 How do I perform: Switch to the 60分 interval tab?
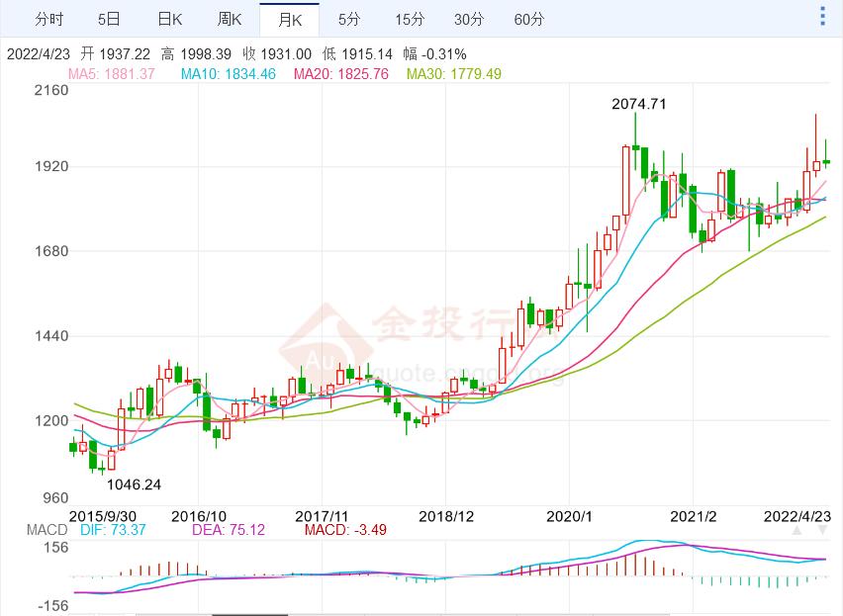click(529, 20)
